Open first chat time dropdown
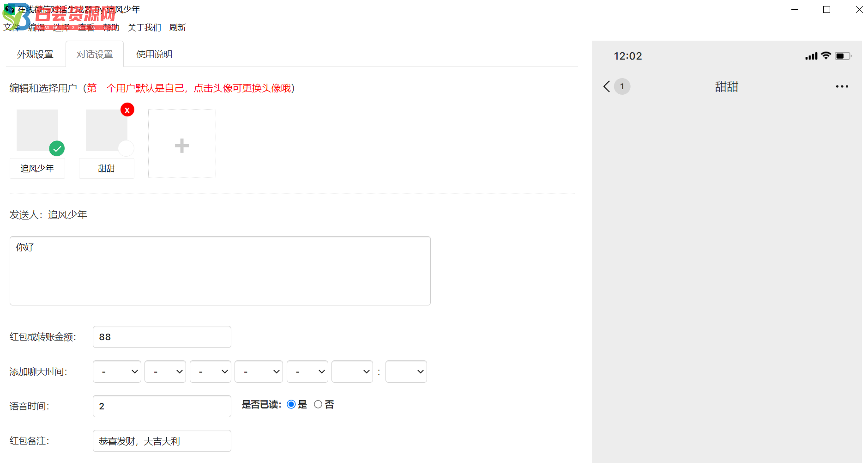 [x=117, y=372]
